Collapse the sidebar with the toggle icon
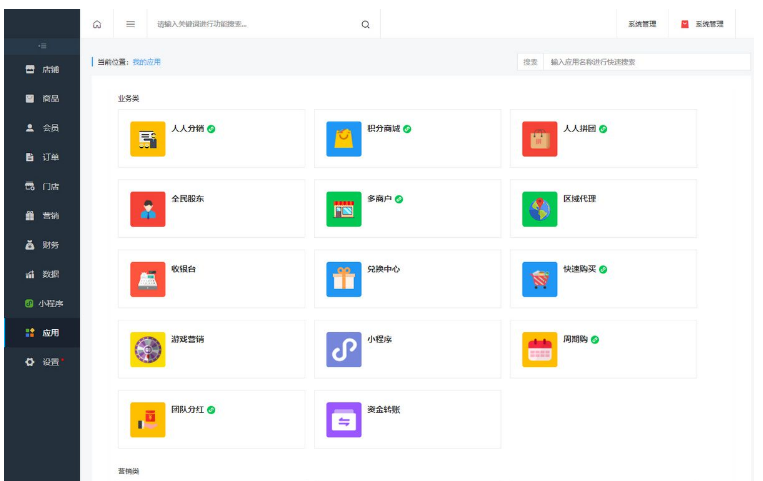763x481 pixels. [x=42, y=46]
